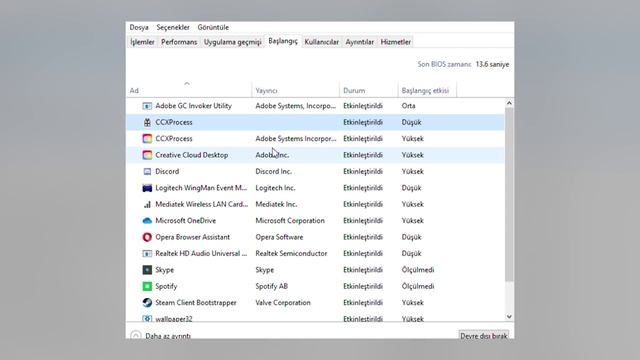Click the Skype startup entry icon
The height and width of the screenshot is (360, 640).
pos(147,270)
